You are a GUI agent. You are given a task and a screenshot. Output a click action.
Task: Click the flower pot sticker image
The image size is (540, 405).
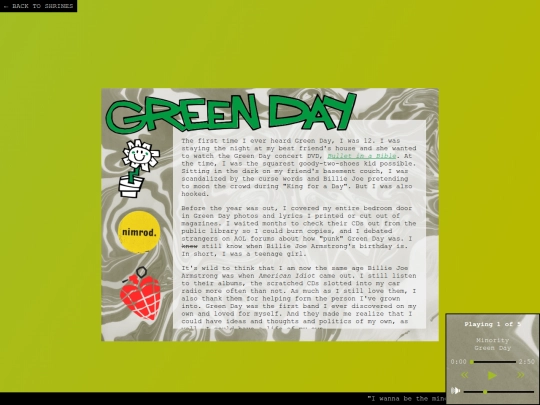(139, 168)
